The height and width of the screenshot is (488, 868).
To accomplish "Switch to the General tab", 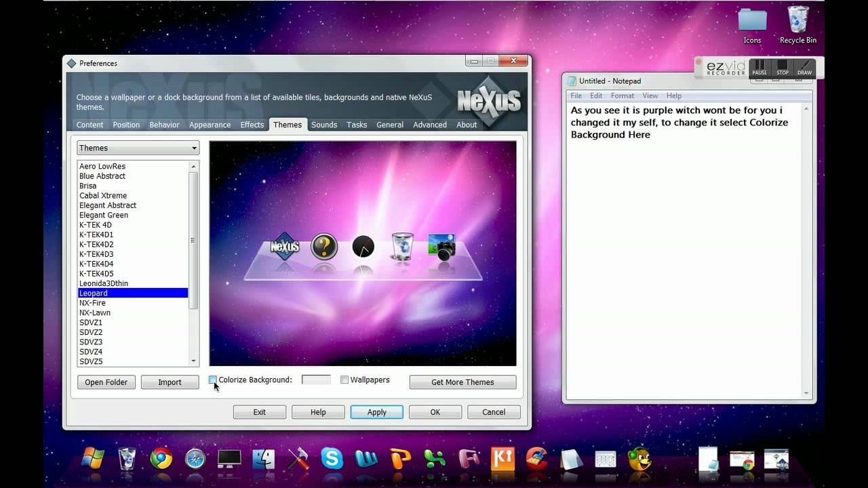I will coord(390,125).
